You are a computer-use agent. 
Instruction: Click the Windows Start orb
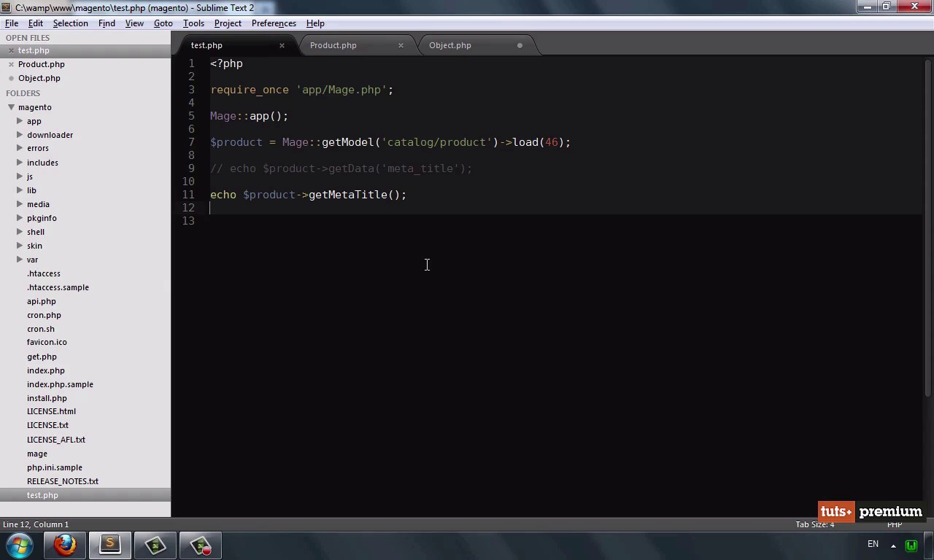20,545
